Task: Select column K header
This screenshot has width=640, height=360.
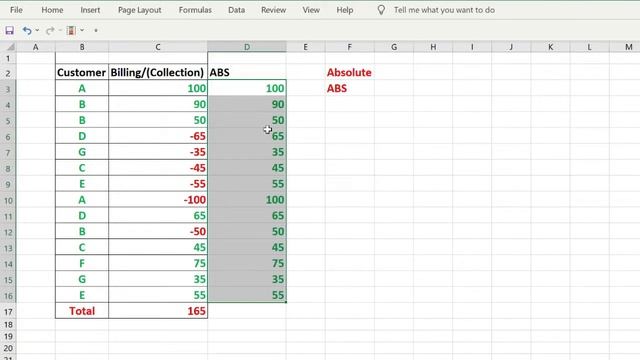Action: point(551,47)
